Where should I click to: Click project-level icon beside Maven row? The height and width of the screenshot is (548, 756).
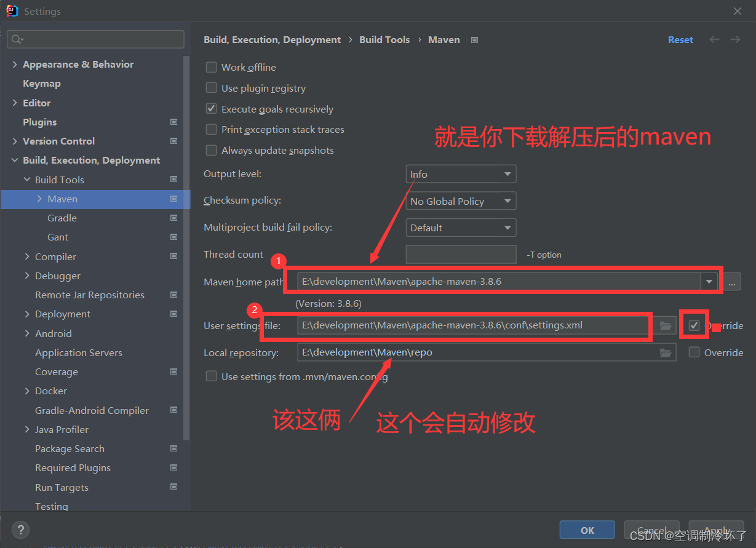173,199
